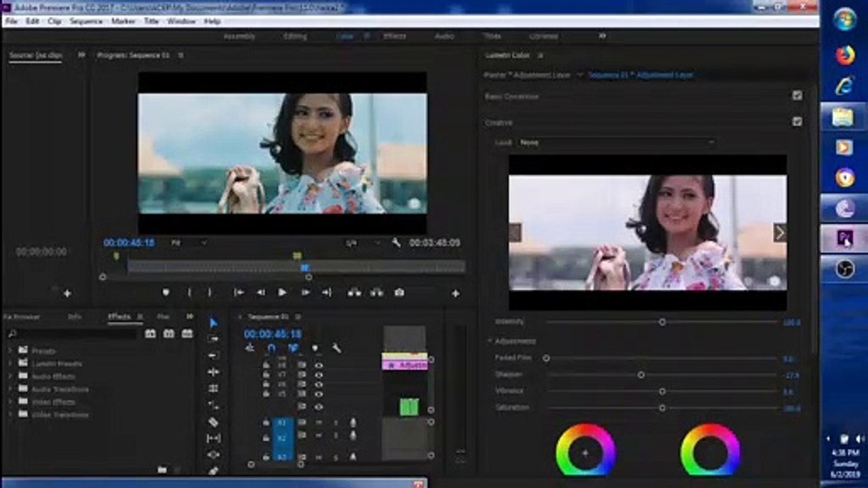The width and height of the screenshot is (868, 488).
Task: Click the shadow tint color wheel
Action: tap(586, 452)
